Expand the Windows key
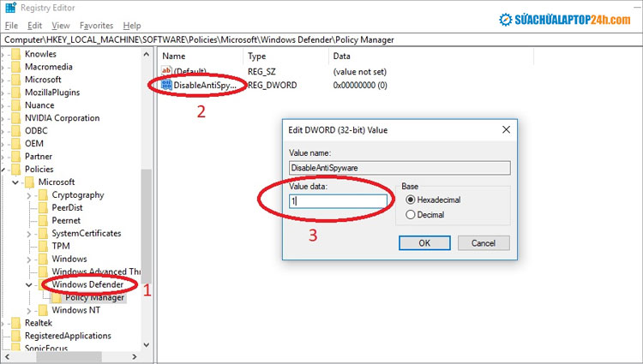Image resolution: width=643 pixels, height=364 pixels. 28,260
